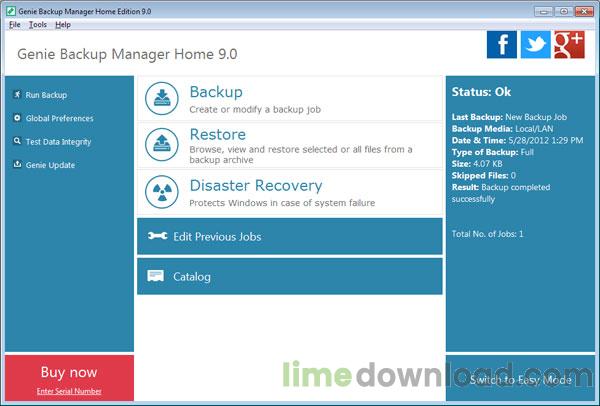
Task: Click 'Type of Backup: Full' line
Action: click(x=492, y=152)
